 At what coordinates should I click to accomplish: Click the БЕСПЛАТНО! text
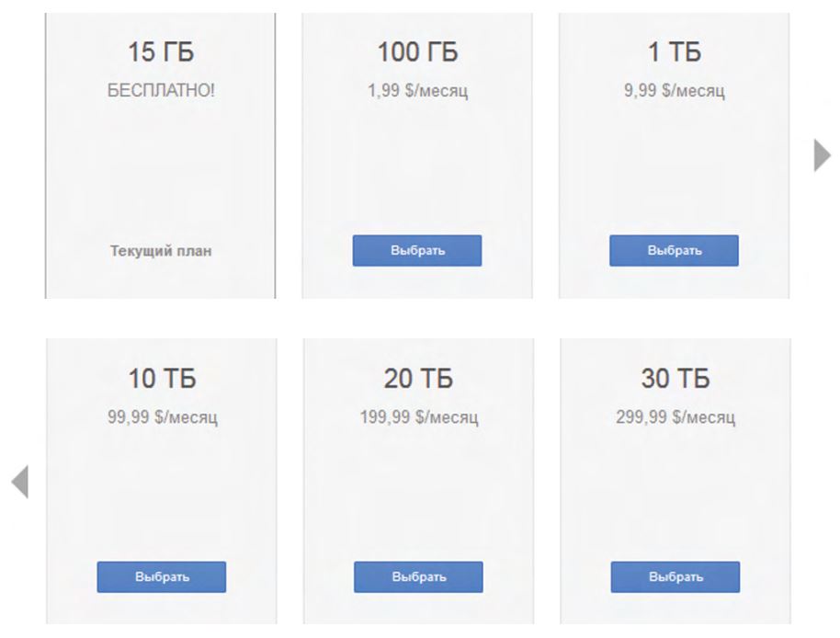pyautogui.click(x=161, y=91)
